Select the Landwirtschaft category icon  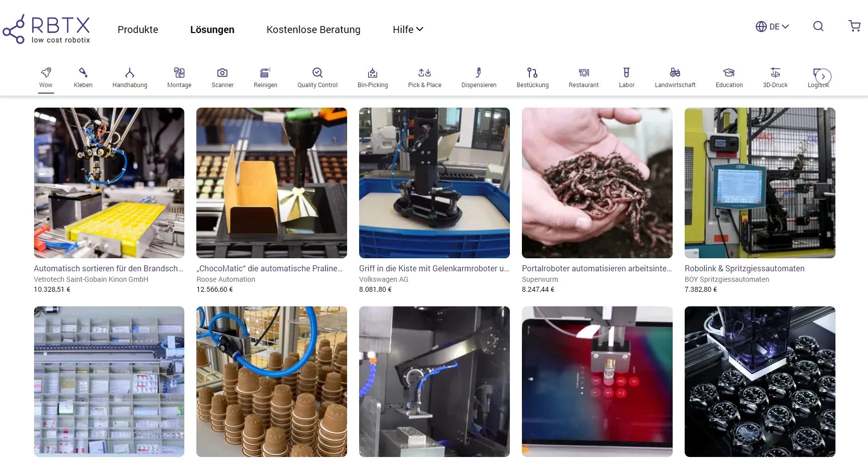675,76
